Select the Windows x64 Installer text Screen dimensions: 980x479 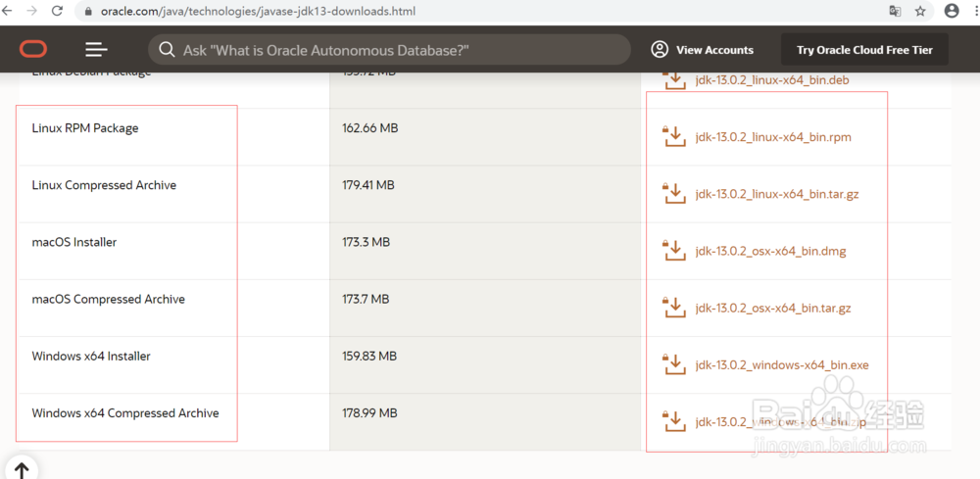(x=91, y=357)
